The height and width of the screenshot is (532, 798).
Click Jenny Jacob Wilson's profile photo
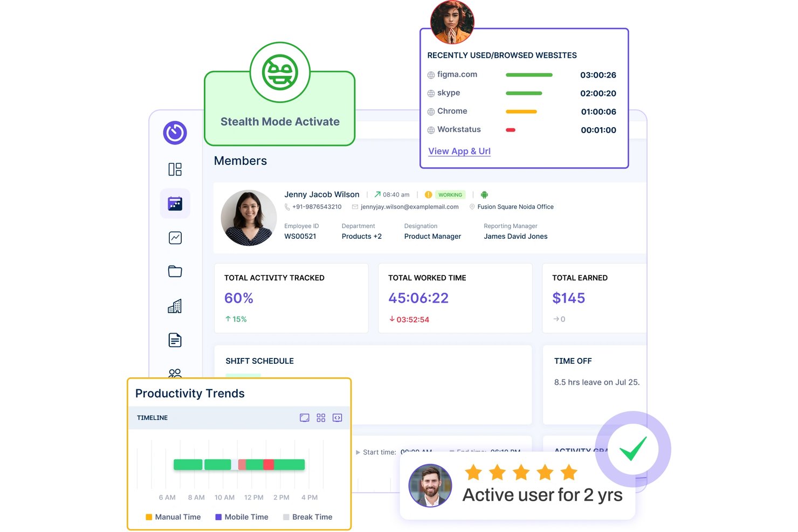pos(249,218)
